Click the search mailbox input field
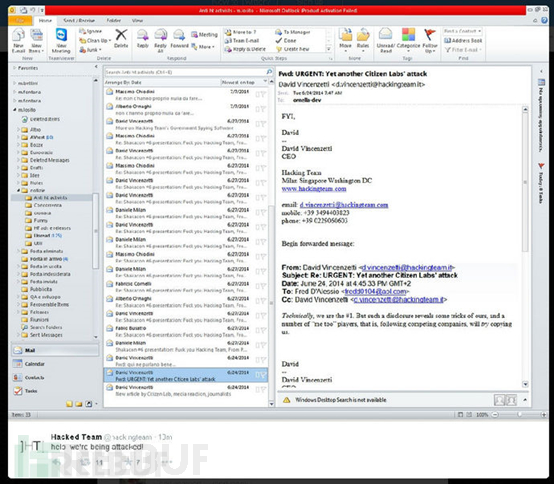Screen dimensions: 554x484 pyautogui.click(x=185, y=72)
